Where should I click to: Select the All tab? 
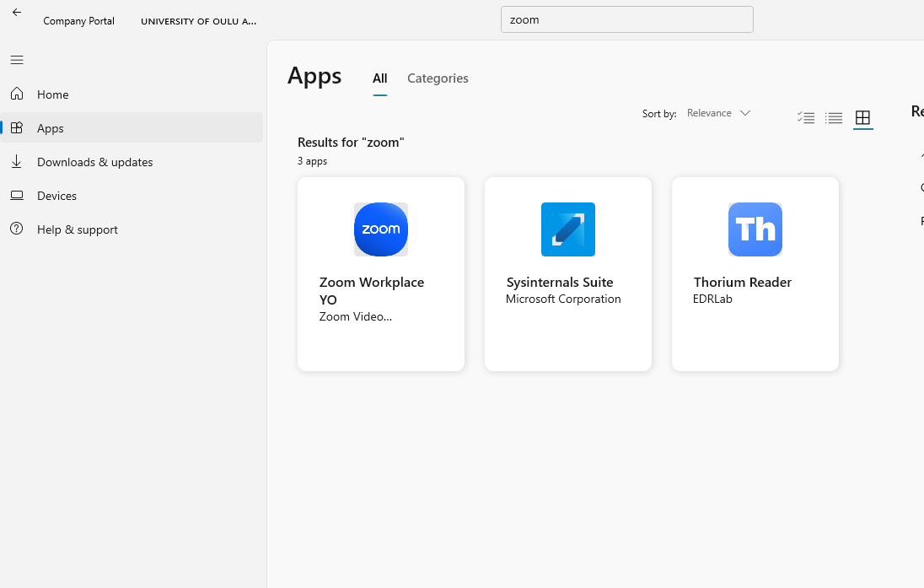(x=380, y=78)
